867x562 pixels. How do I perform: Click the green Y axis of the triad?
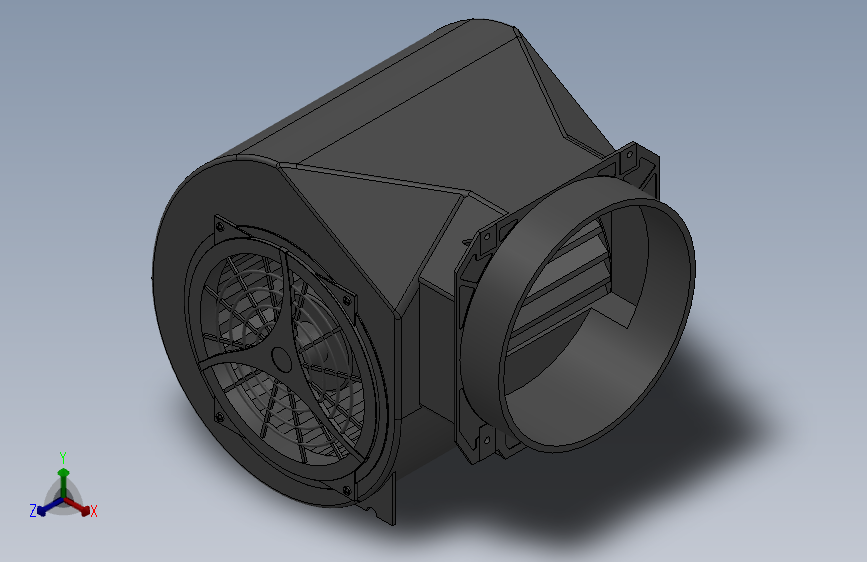pyautogui.click(x=64, y=482)
